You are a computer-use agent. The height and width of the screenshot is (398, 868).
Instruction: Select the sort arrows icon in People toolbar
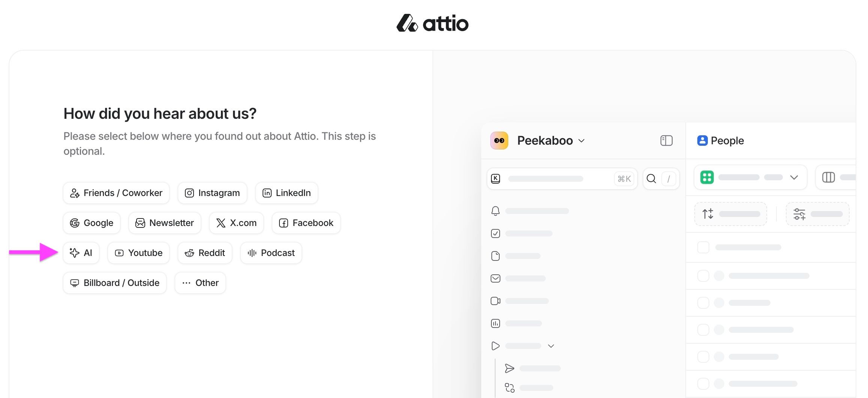[708, 214]
